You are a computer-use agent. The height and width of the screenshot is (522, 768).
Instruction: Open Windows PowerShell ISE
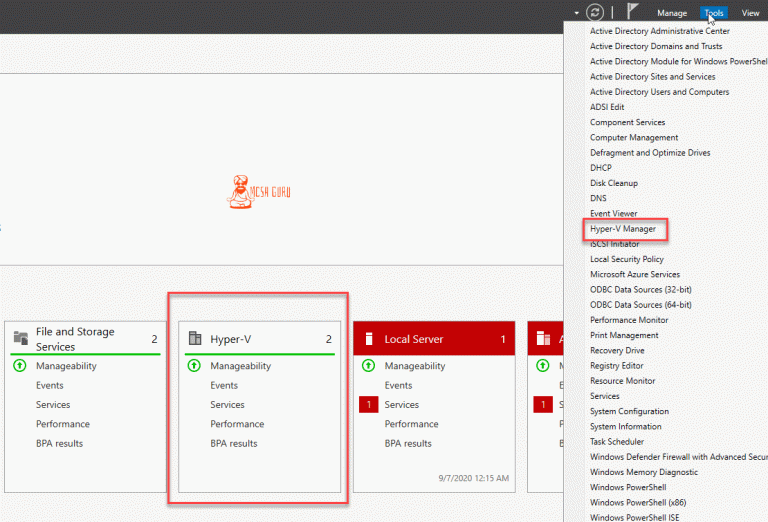[635, 517]
